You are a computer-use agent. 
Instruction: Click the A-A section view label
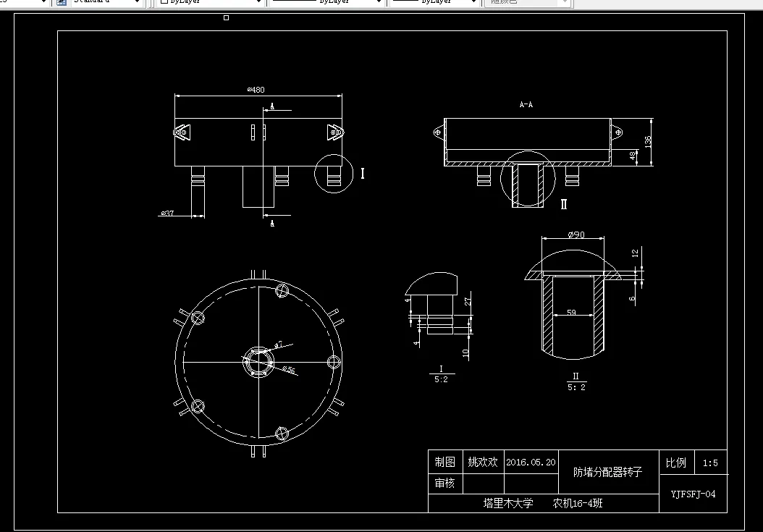pos(526,105)
